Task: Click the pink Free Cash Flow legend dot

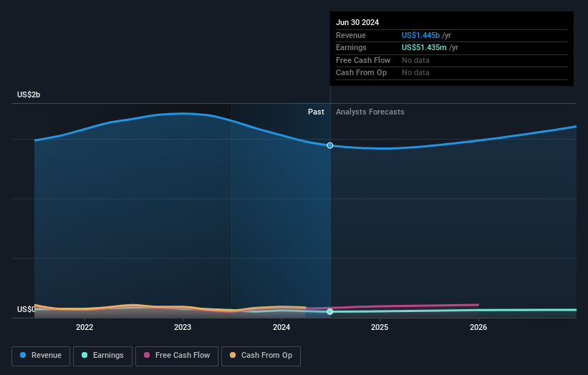Action: (147, 355)
